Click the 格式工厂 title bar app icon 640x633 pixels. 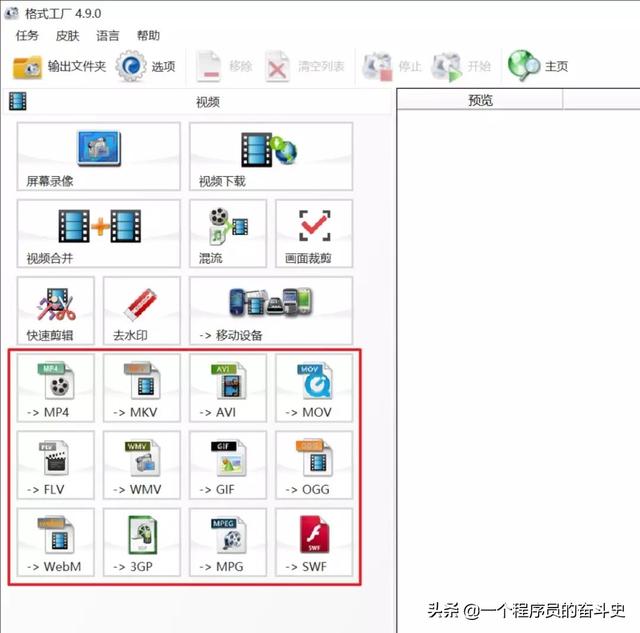(x=11, y=13)
